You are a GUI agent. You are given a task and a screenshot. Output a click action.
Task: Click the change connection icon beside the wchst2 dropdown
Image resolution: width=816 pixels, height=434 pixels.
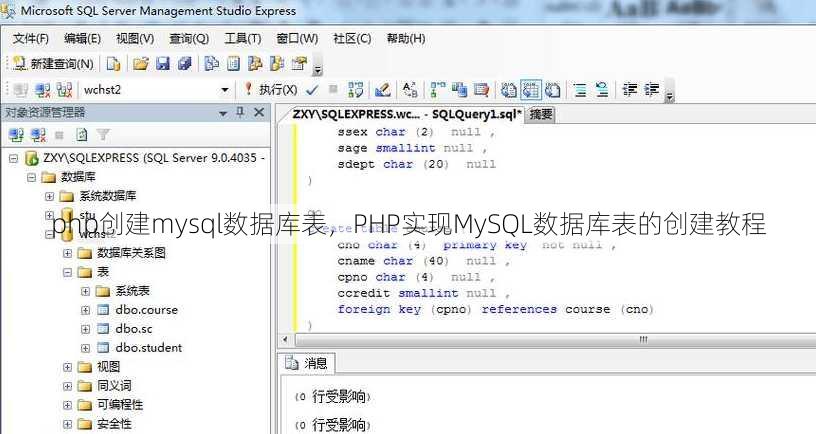click(x=65, y=90)
